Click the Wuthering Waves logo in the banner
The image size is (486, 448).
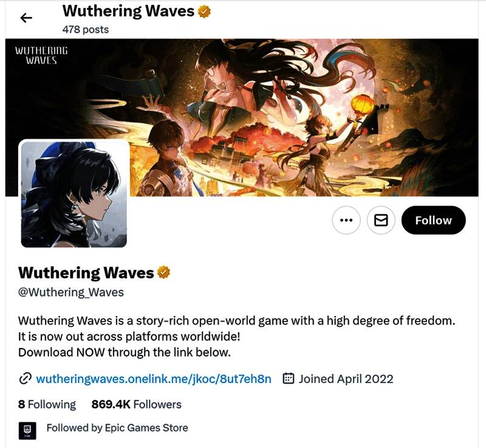pyautogui.click(x=41, y=55)
